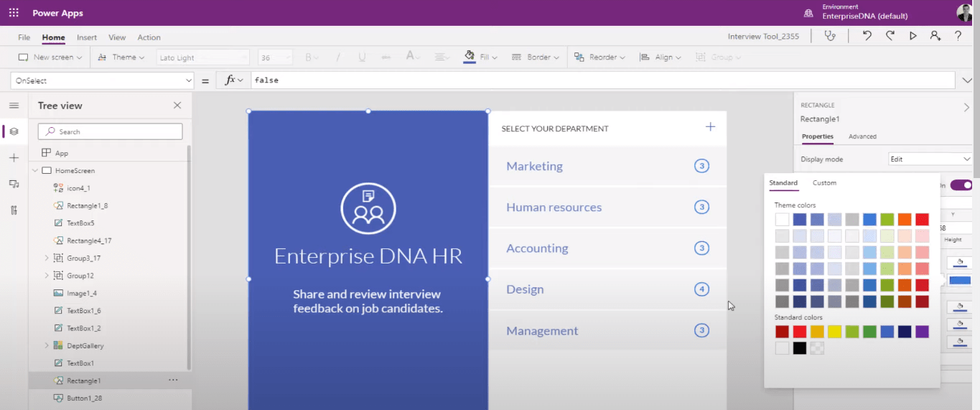Toggle the hamburger menu in left rail
The width and height of the screenshot is (980, 410).
[x=14, y=106]
